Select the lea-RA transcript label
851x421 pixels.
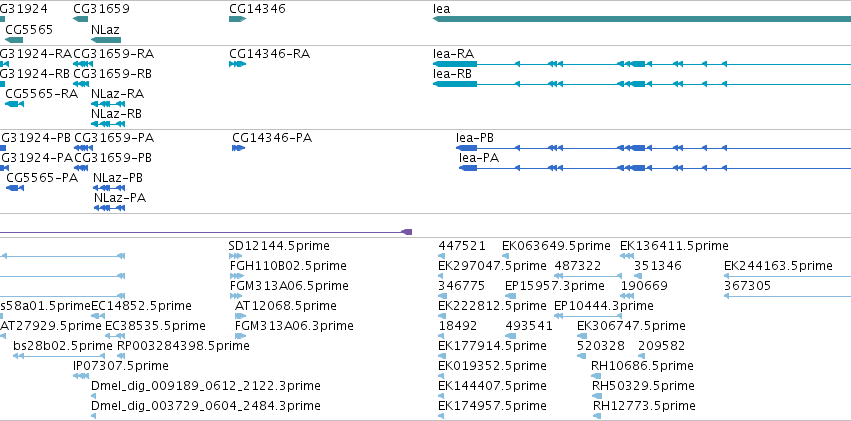453,54
